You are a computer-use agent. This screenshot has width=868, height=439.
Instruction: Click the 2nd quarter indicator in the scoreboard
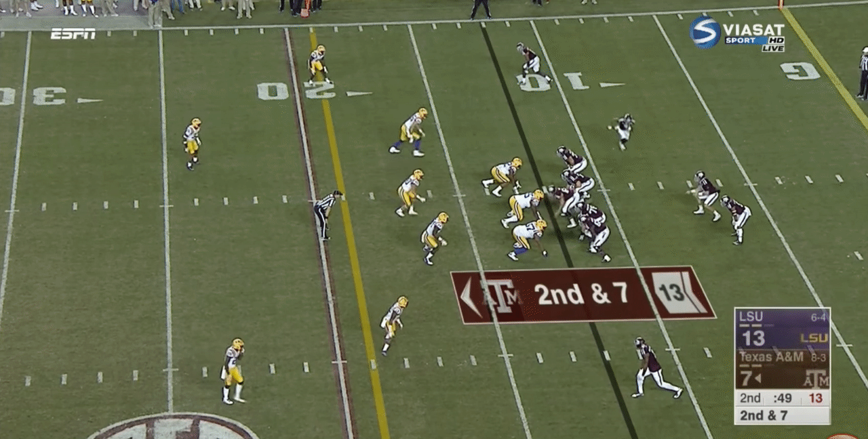[750, 398]
